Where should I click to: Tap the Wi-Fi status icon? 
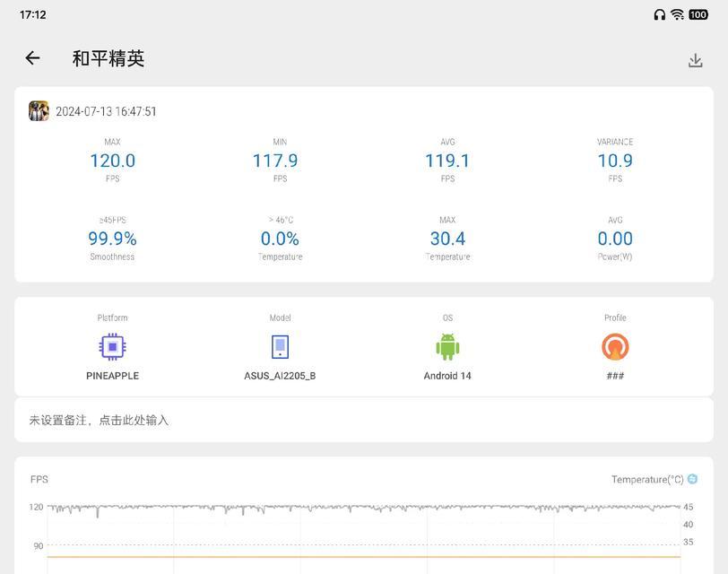coord(678,15)
